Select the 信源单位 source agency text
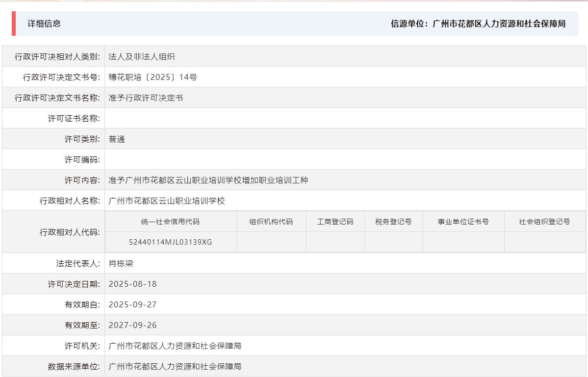Screen dimensions: 588x377 click(477, 23)
